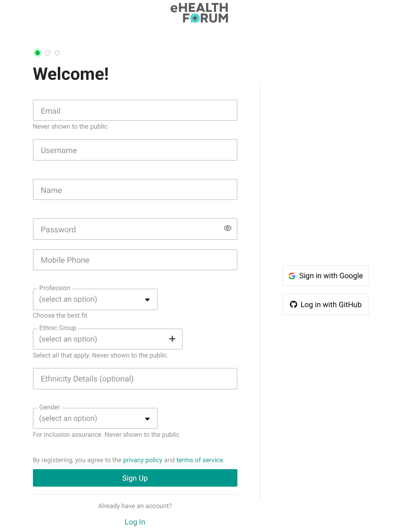Click the Profession dropdown arrow
Viewport: 395px width, 532px height.
tap(147, 300)
